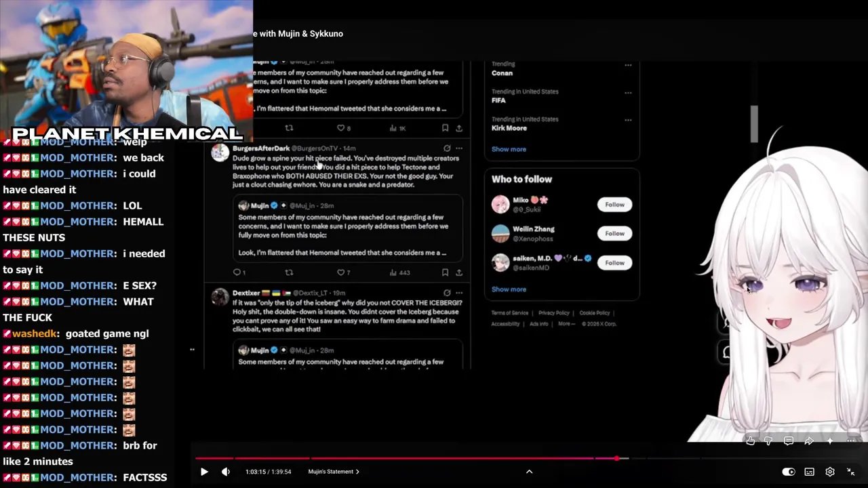Viewport: 868px width, 488px height.
Task: Toggle the autoplay switch
Action: coord(789,472)
